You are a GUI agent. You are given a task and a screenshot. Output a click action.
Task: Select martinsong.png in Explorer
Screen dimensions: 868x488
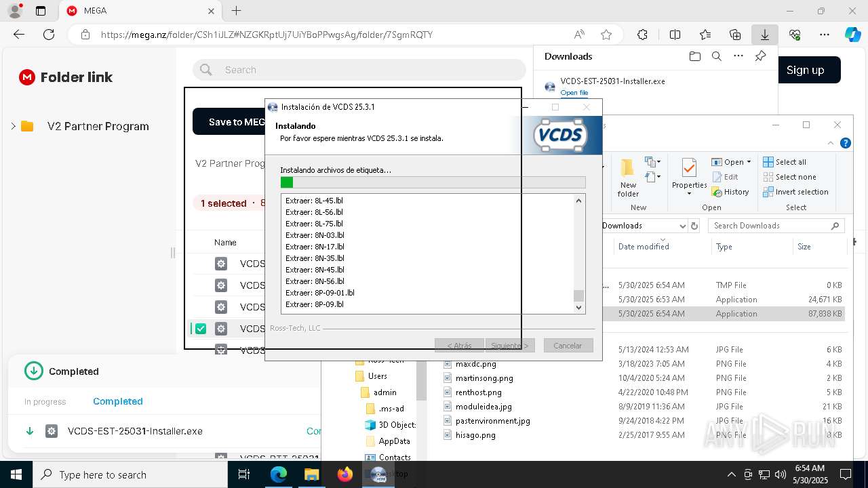click(484, 378)
